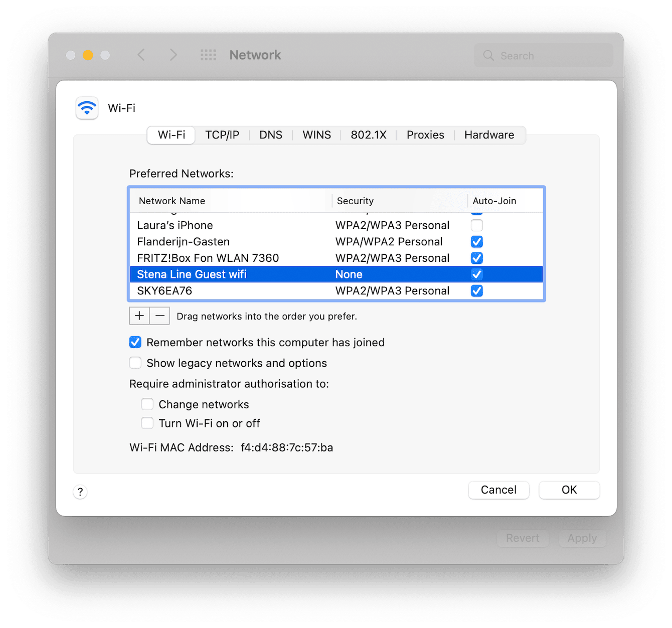The height and width of the screenshot is (628, 672).
Task: Click the back navigation arrow
Action: (x=141, y=55)
